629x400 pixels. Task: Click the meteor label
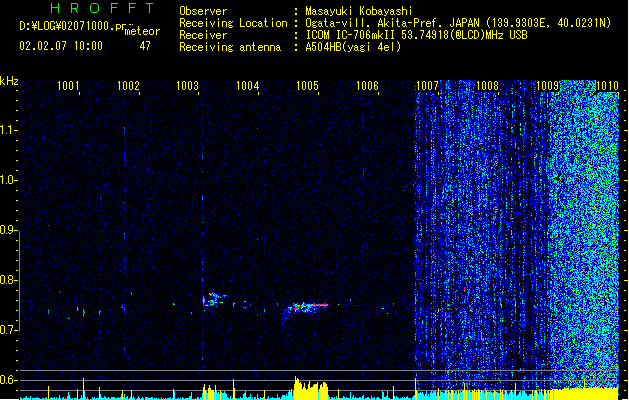[142, 31]
